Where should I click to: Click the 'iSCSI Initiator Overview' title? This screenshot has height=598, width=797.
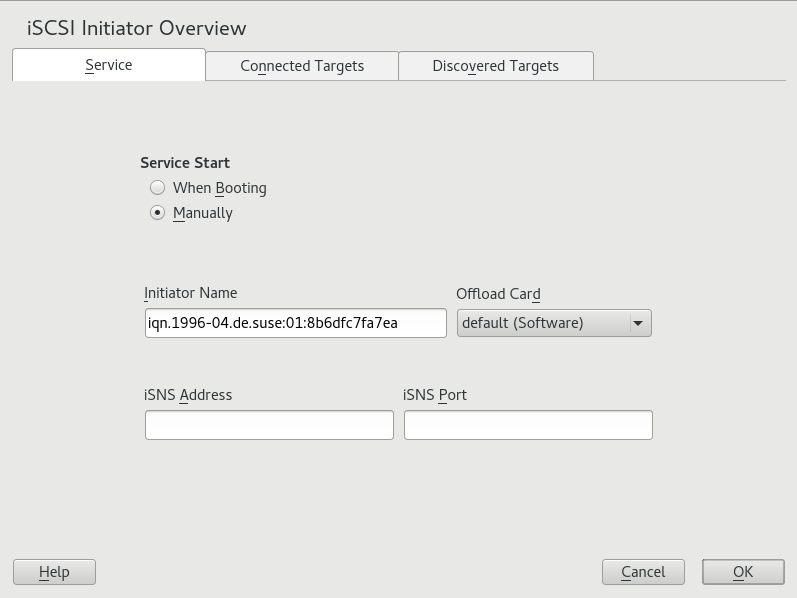click(x=137, y=28)
